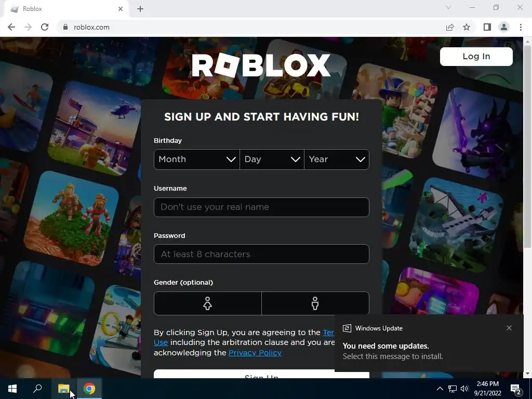Open the browser side panel
This screenshot has height=399, width=532.
click(x=487, y=27)
